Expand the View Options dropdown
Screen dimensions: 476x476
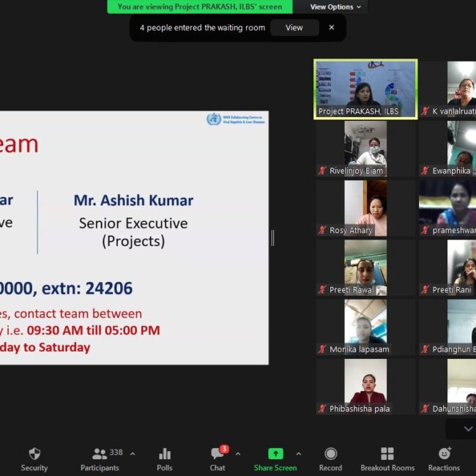335,7
